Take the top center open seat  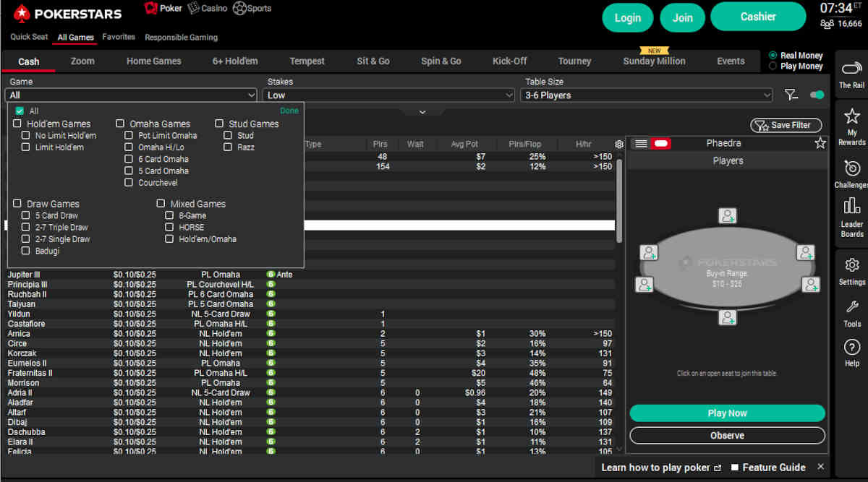pos(728,215)
